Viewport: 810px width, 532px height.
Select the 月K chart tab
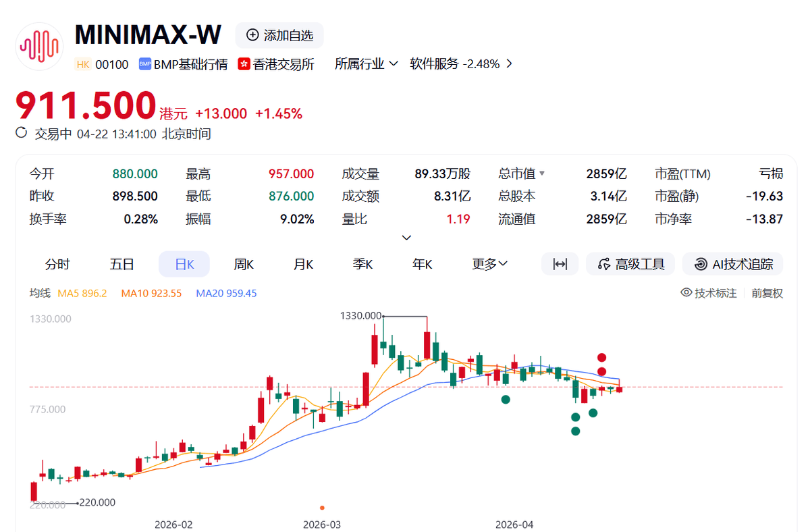[303, 265]
